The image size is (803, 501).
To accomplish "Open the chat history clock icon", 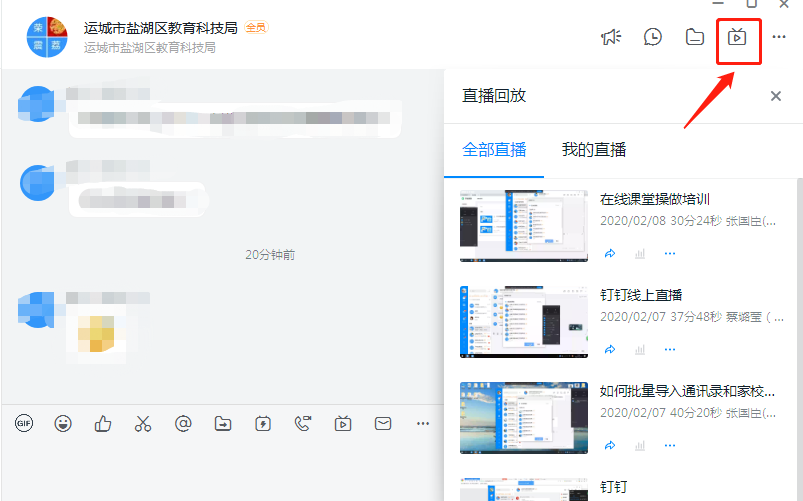I will coord(653,37).
